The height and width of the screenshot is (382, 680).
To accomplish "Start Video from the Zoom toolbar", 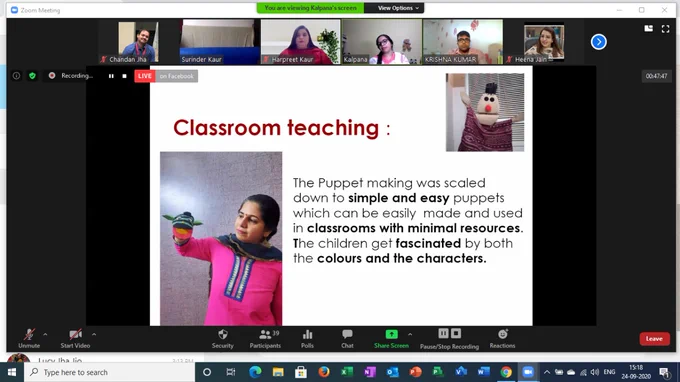I will click(75, 338).
